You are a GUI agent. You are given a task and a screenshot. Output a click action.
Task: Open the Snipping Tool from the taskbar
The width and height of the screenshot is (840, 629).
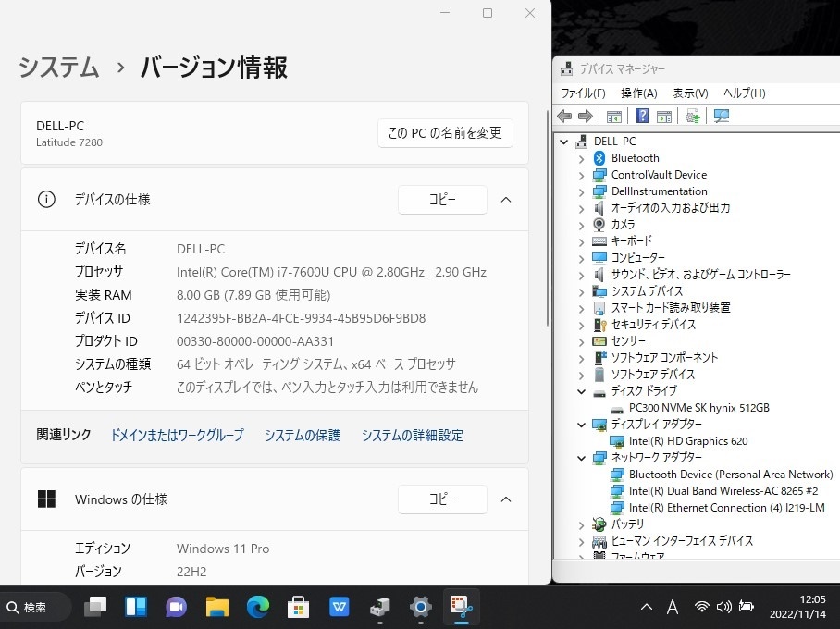coord(461,607)
